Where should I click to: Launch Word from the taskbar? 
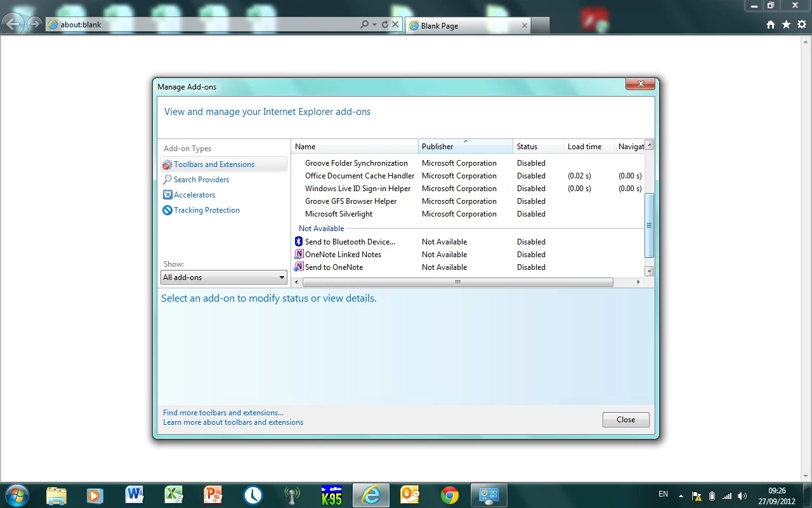[x=134, y=495]
